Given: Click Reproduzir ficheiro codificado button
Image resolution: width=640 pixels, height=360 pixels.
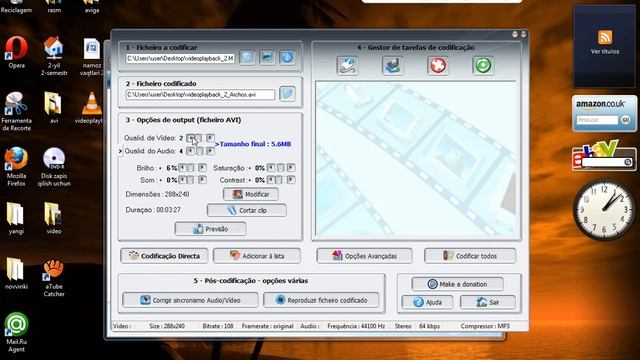Looking at the screenshot, I should pyautogui.click(x=321, y=300).
